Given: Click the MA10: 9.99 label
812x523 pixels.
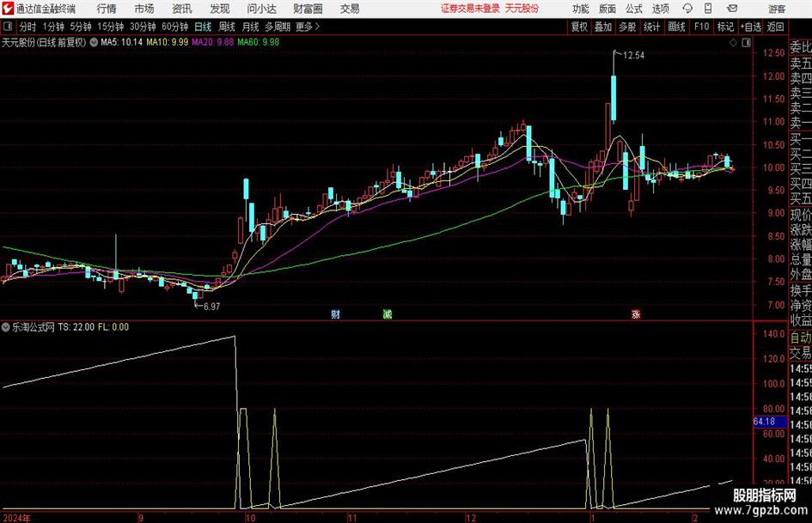Looking at the screenshot, I should (168, 42).
